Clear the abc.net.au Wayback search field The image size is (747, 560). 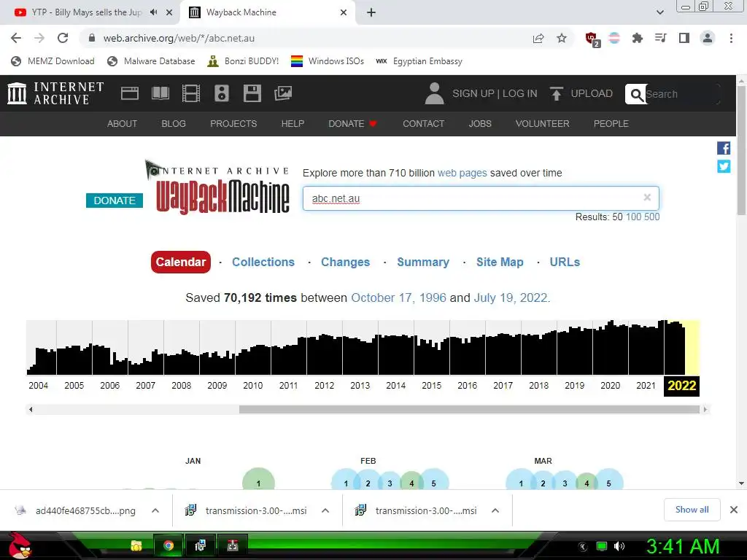[x=647, y=197]
